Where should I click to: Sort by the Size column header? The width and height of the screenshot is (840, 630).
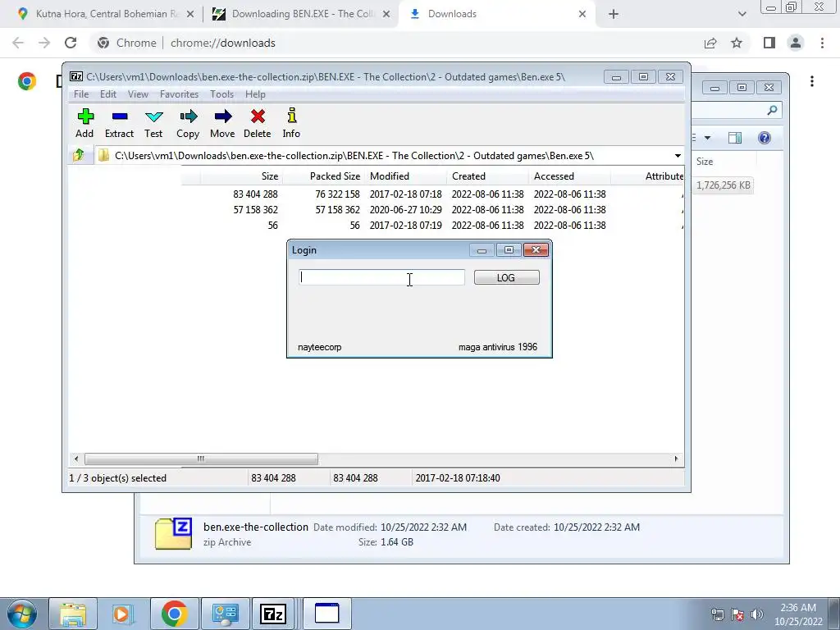pyautogui.click(x=241, y=176)
